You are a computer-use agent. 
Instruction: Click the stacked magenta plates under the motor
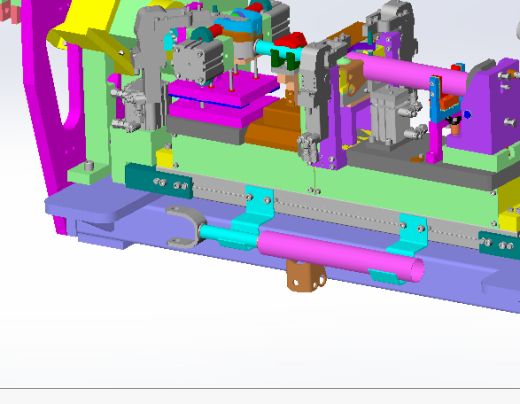tap(223, 98)
